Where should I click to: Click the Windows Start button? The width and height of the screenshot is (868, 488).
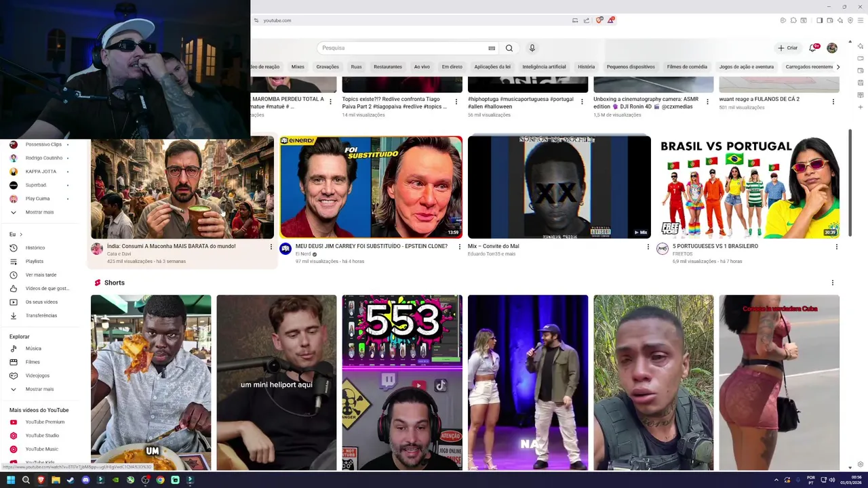coord(11,480)
